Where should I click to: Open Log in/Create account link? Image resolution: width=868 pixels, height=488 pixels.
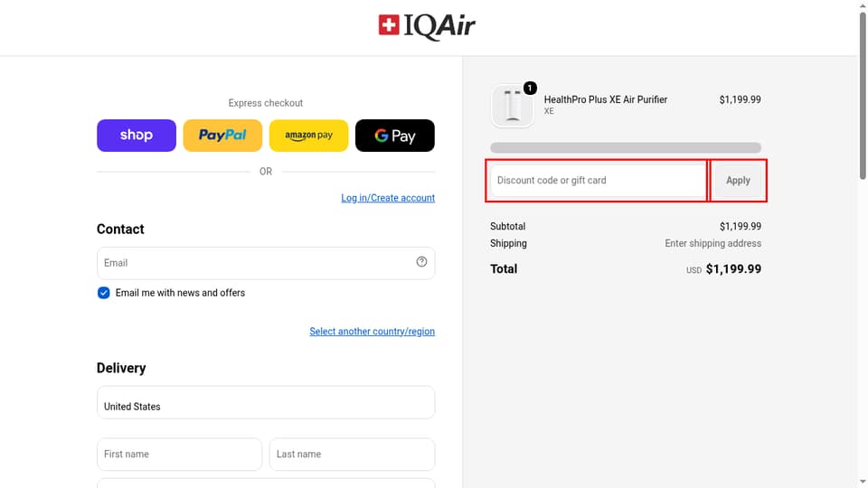(x=388, y=198)
